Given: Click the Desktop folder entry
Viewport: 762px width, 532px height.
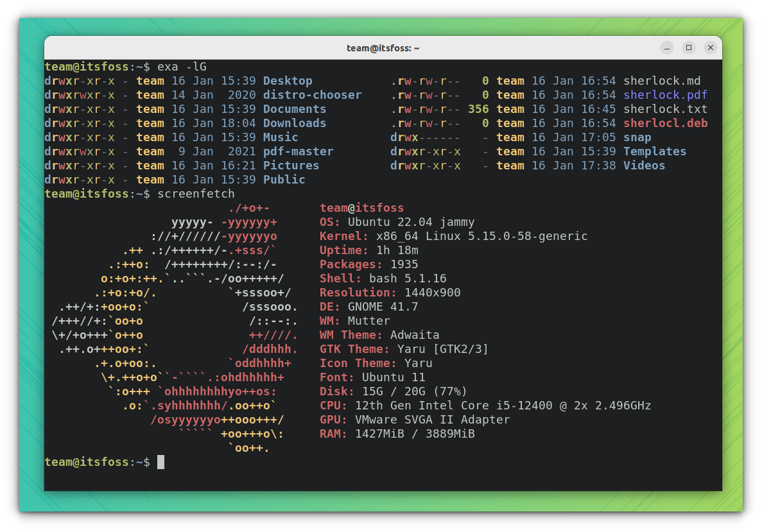Looking at the screenshot, I should [287, 81].
